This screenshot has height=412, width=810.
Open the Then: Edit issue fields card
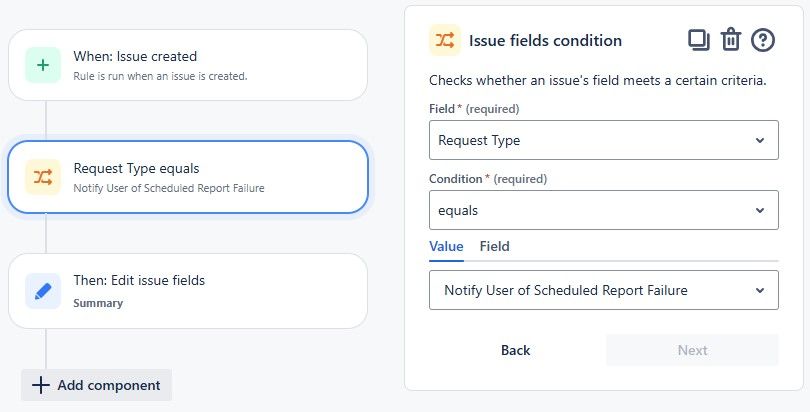pyautogui.click(x=188, y=290)
